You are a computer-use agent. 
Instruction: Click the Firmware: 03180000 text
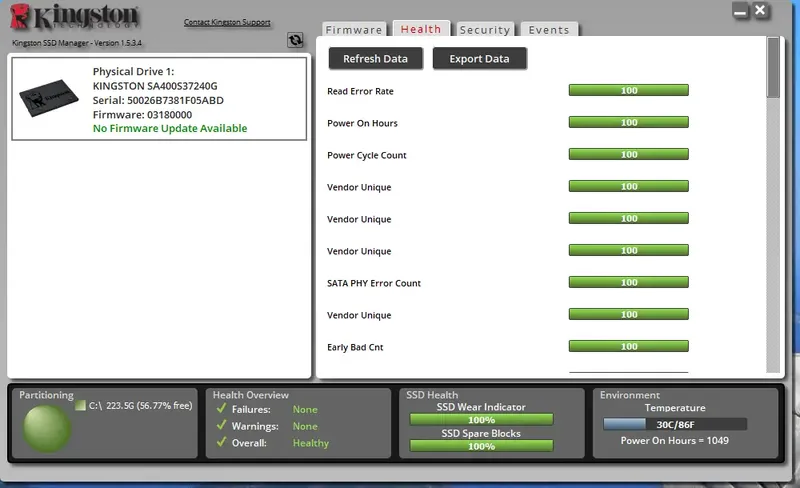(142, 114)
